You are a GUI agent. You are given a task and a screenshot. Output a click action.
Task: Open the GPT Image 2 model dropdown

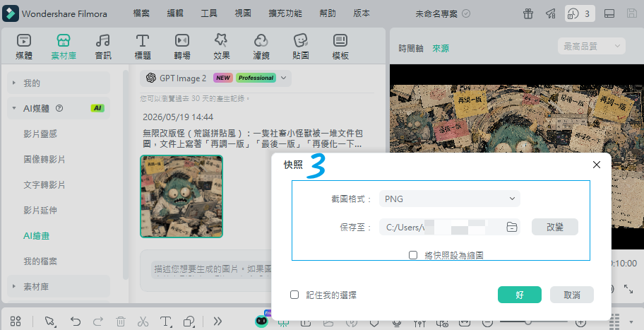(x=215, y=78)
